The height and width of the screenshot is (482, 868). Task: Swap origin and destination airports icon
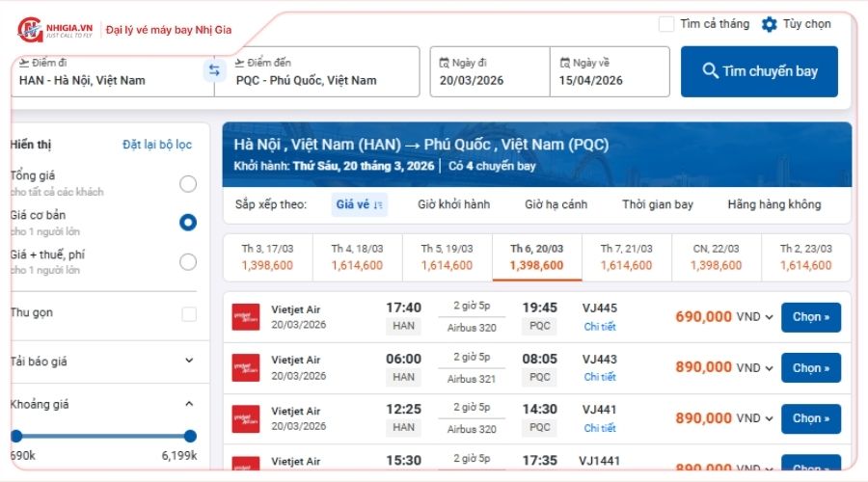tap(214, 70)
